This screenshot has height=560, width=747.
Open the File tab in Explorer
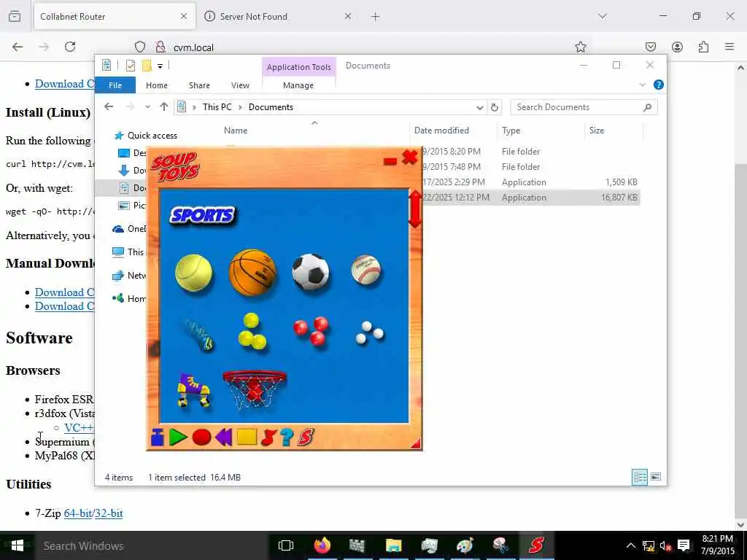click(x=115, y=85)
